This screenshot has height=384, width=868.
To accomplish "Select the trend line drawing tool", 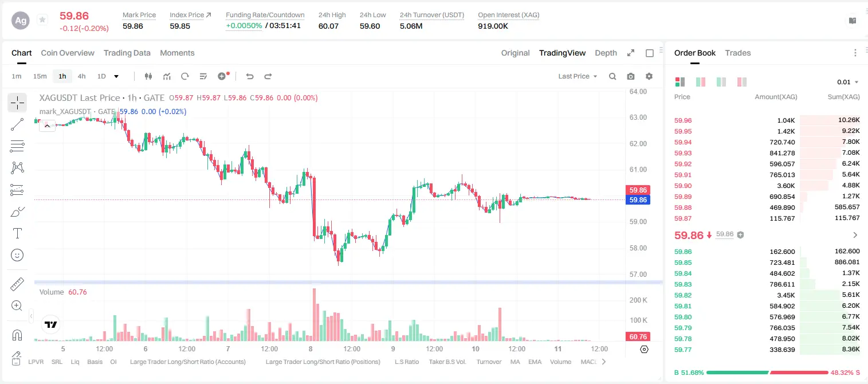I will pos(17,124).
